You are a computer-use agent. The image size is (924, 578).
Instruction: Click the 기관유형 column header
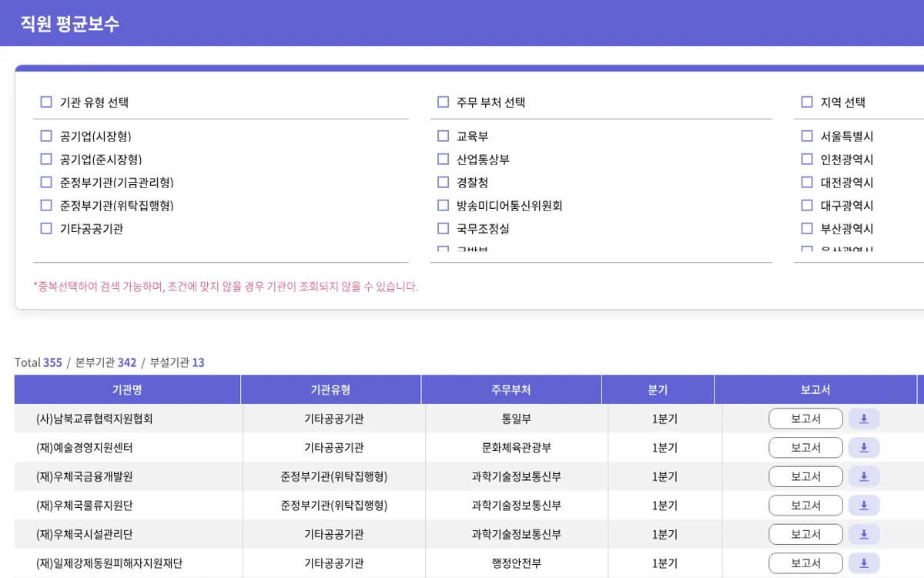[x=331, y=390]
